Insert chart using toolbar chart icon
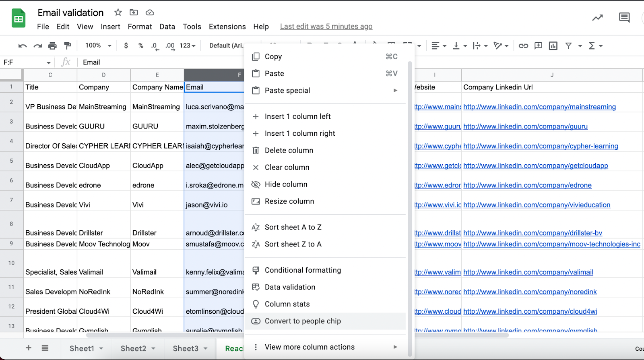Viewport: 644px width, 360px height. (553, 46)
